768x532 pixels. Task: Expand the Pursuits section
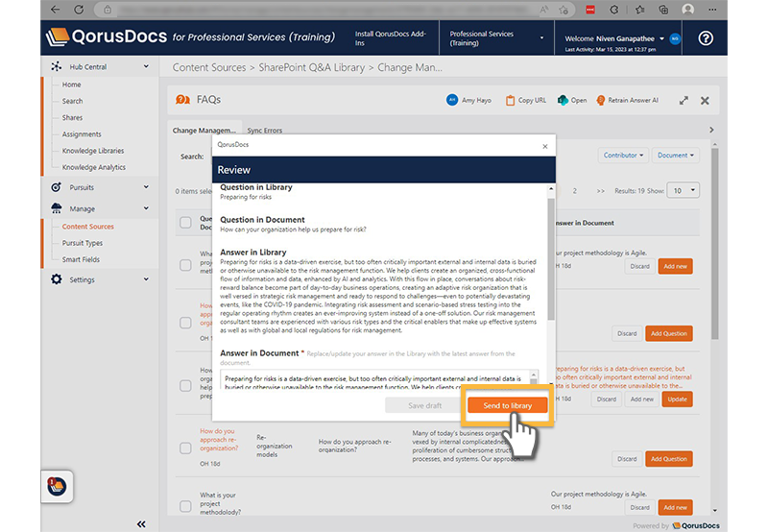146,186
